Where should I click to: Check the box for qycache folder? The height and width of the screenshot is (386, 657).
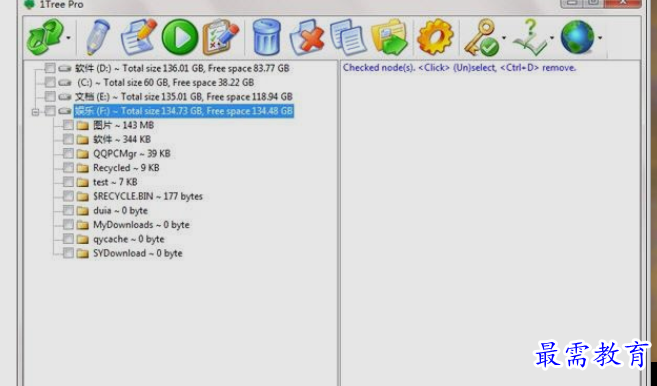[68, 239]
